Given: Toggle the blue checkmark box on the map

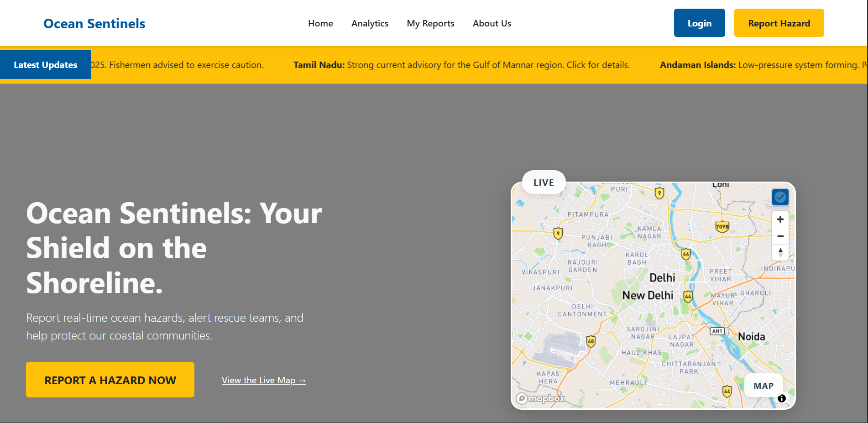Looking at the screenshot, I should pyautogui.click(x=780, y=197).
